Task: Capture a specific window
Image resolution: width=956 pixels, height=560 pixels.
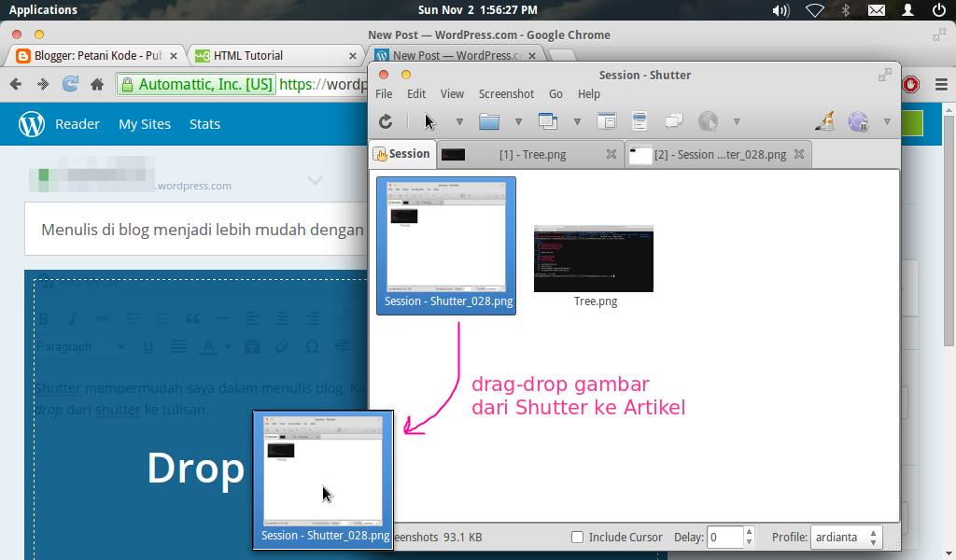Action: (x=549, y=120)
